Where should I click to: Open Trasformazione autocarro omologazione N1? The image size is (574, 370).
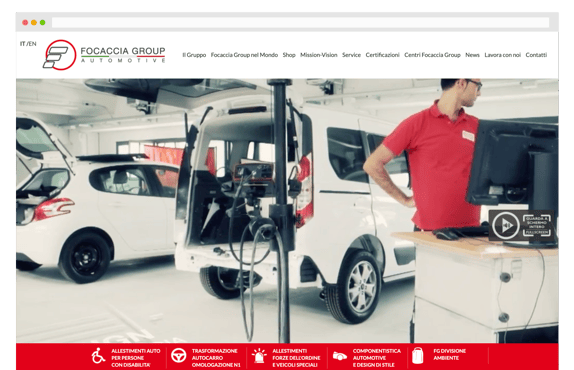click(216, 358)
